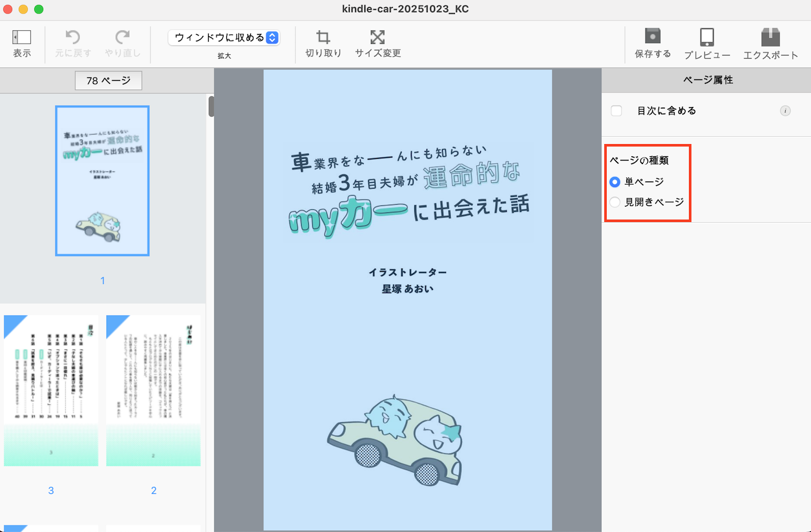
Task: Click the cover page in the main canvas
Action: [407, 300]
